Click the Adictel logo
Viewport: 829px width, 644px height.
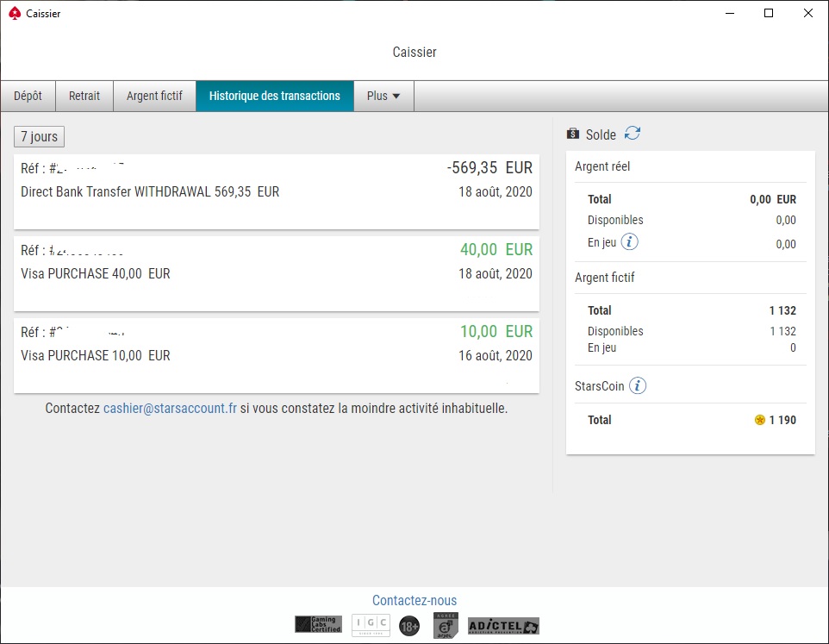click(x=504, y=626)
